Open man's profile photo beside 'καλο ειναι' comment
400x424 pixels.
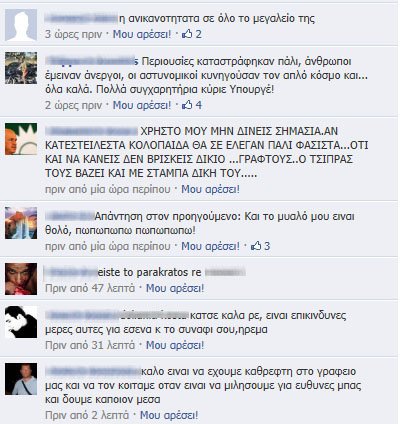click(21, 379)
